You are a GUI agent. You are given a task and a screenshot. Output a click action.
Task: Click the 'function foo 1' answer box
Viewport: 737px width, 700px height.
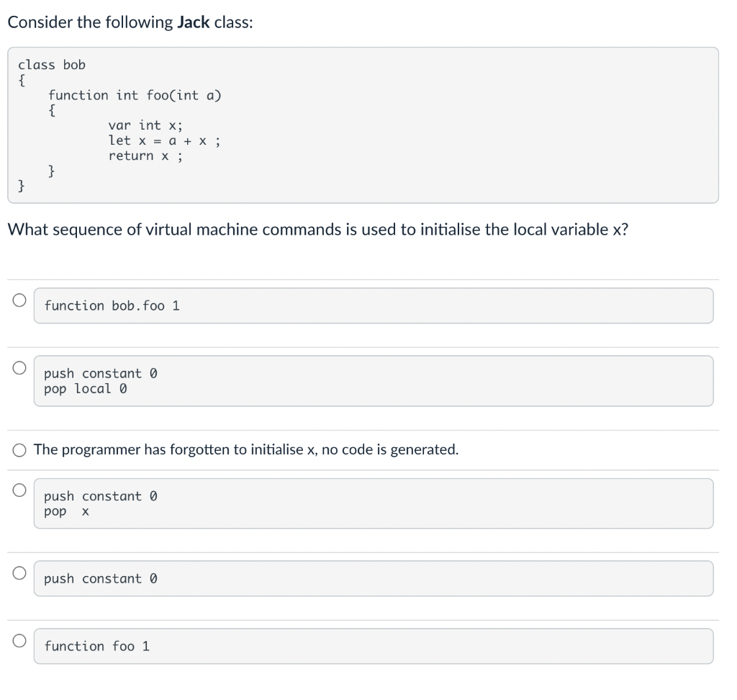pyautogui.click(x=373, y=646)
